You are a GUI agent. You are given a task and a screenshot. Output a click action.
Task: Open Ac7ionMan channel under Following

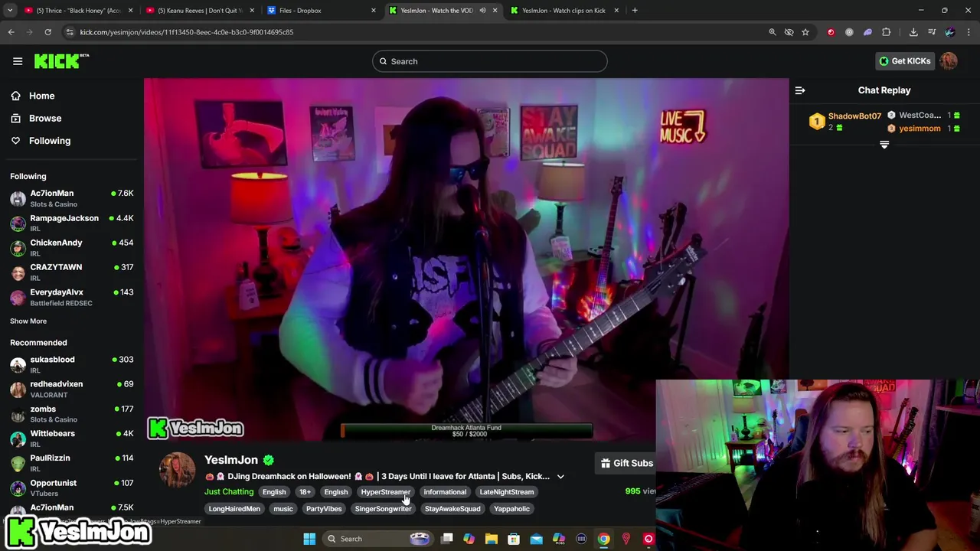coord(72,198)
